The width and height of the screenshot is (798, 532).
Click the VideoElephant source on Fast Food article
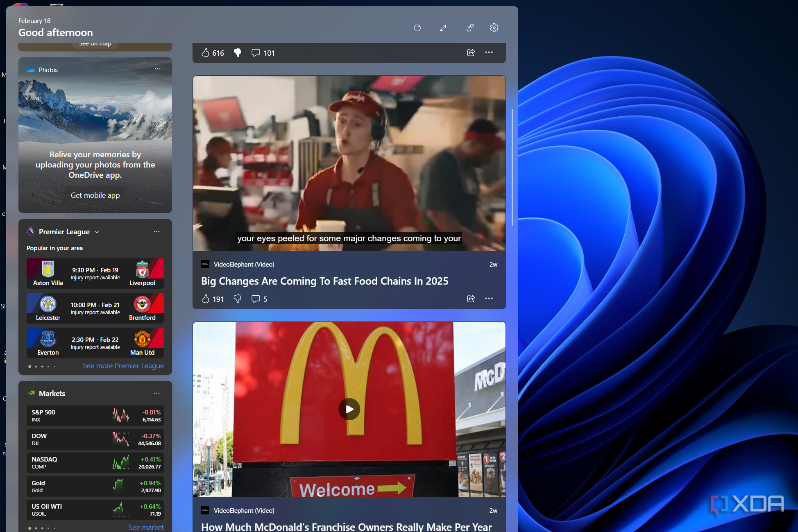[x=244, y=265]
